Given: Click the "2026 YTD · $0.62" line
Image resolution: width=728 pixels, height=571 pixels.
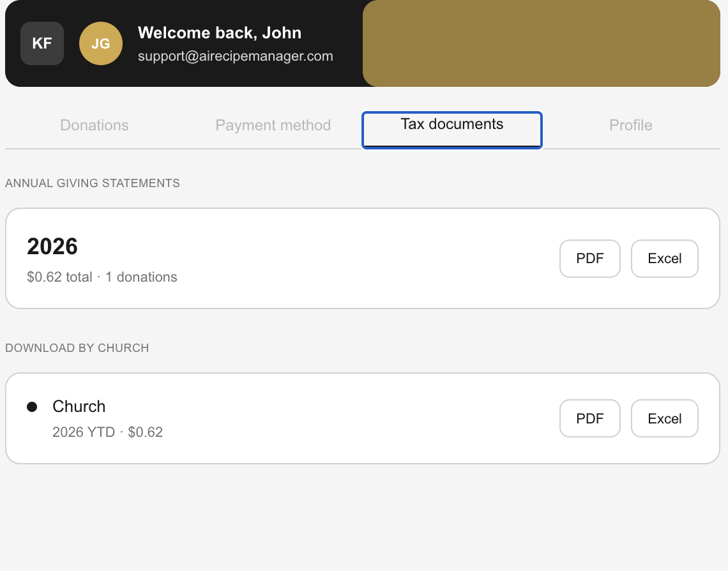Looking at the screenshot, I should pos(108,432).
